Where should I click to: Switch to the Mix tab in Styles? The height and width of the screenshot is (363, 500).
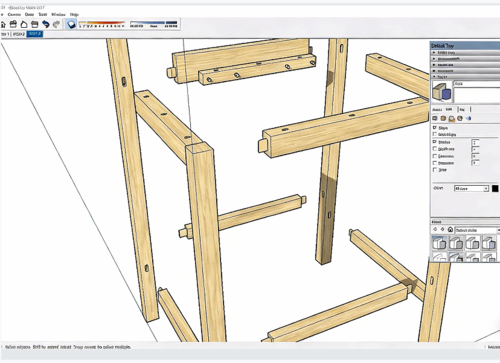click(x=462, y=109)
